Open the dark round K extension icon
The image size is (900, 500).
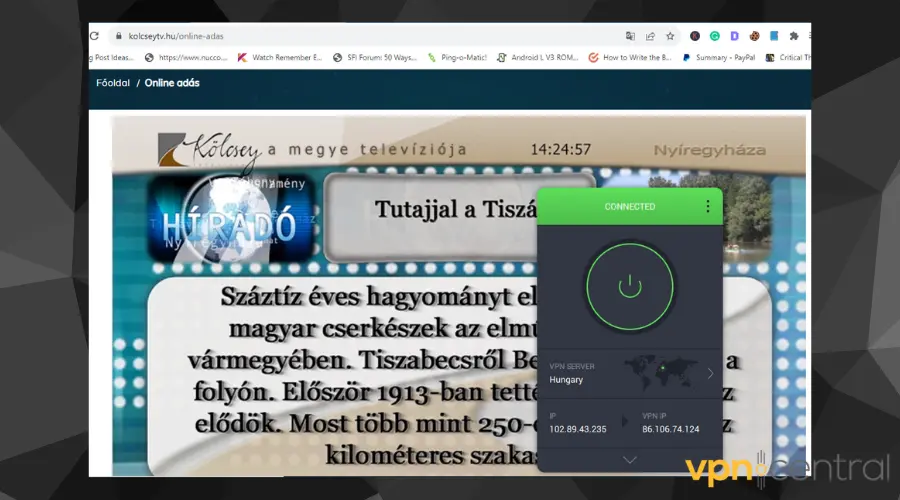pos(695,36)
